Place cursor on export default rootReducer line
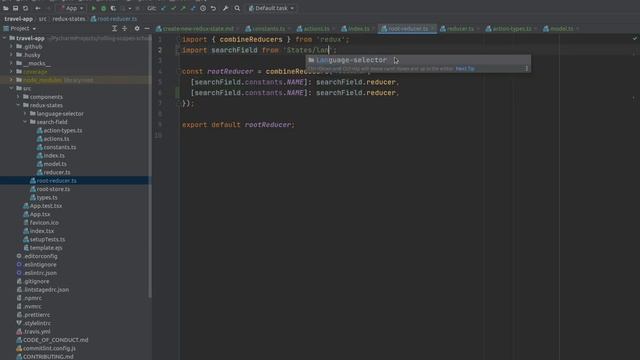Screen dimensions: 640x360 (238, 124)
